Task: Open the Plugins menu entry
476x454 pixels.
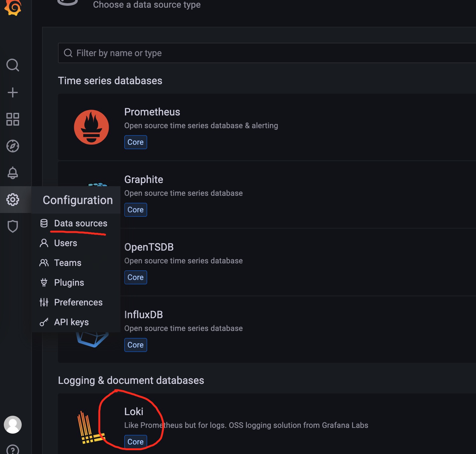Action: 69,282
